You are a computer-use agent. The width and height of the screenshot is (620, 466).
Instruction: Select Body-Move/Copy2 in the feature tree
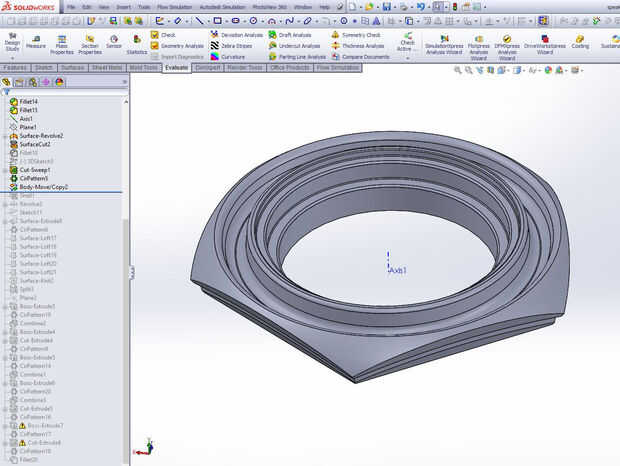tap(43, 187)
